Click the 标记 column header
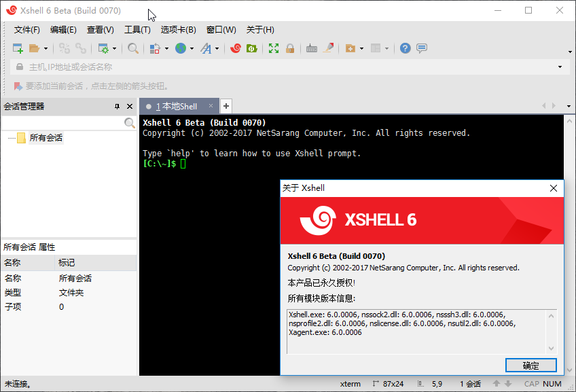 point(96,263)
